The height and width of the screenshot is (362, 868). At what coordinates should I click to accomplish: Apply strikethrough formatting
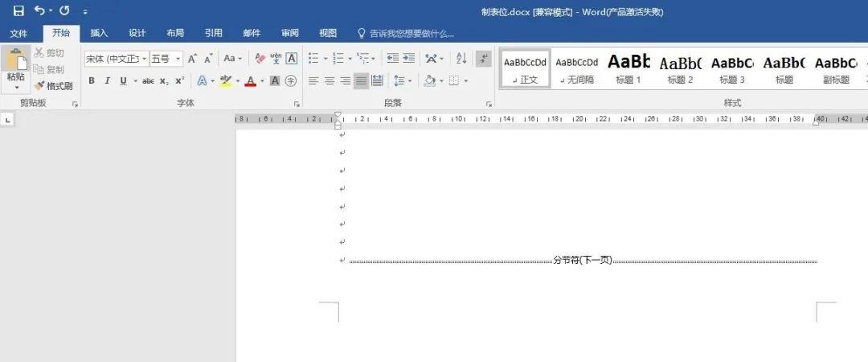tap(148, 81)
